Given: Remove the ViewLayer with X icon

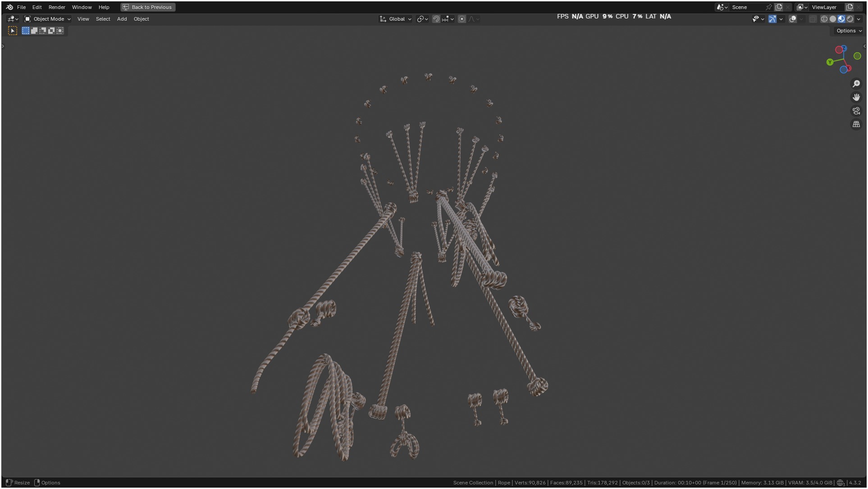Looking at the screenshot, I should click(x=859, y=7).
